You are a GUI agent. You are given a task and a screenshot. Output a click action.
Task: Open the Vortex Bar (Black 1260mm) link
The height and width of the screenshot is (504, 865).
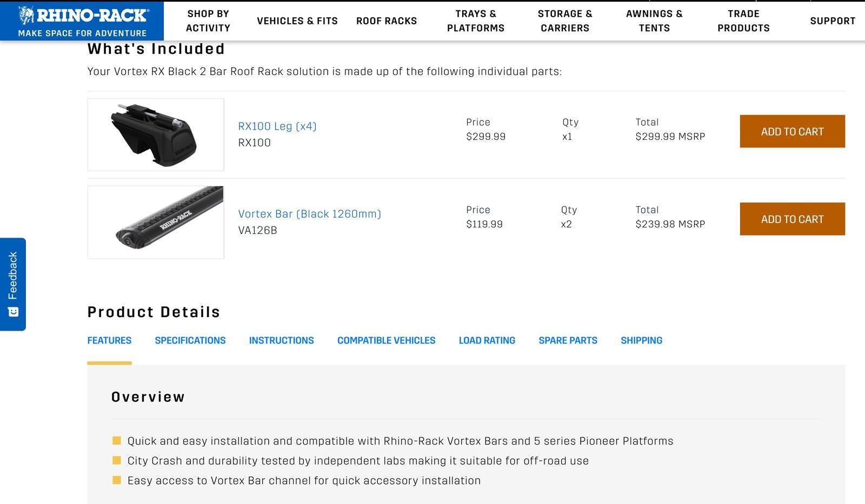pyautogui.click(x=309, y=214)
